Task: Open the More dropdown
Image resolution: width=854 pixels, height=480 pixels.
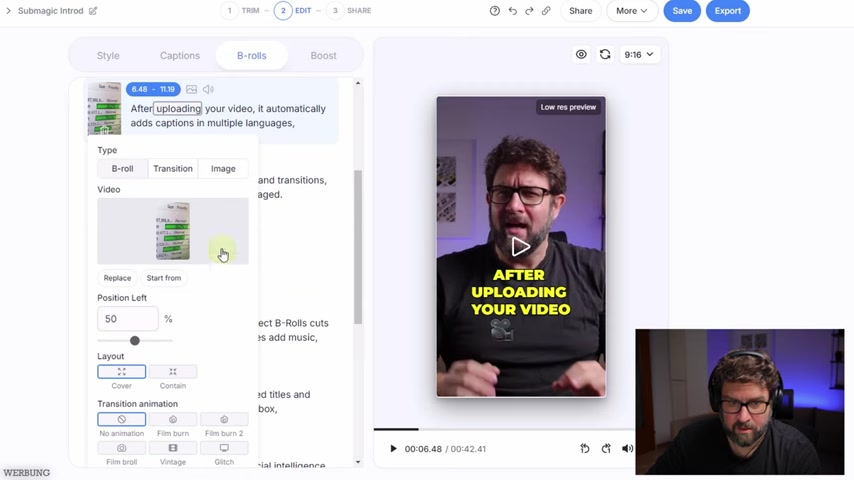Action: click(632, 11)
